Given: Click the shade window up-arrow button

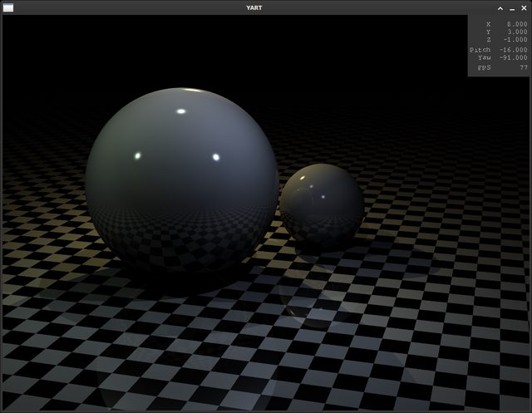Looking at the screenshot, I should [x=500, y=8].
